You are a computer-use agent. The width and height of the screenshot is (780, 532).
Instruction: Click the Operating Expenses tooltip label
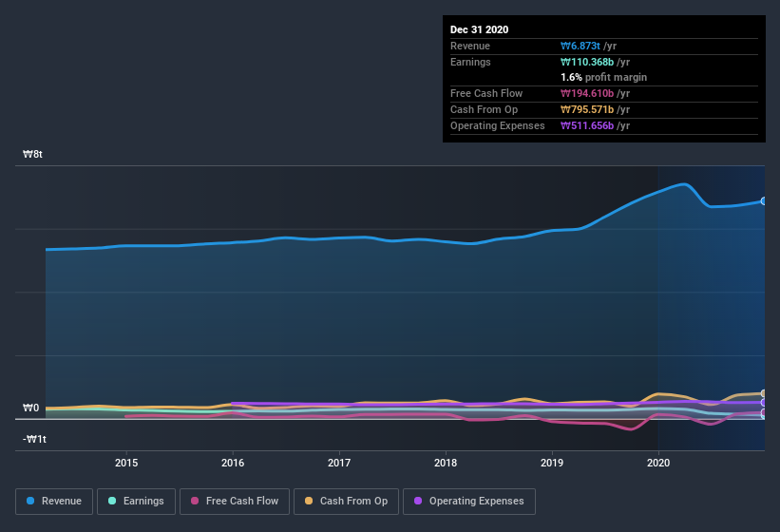click(498, 125)
